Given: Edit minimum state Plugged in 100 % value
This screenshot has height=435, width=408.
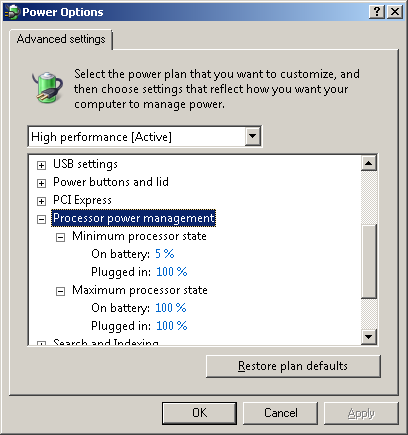Looking at the screenshot, I should (172, 272).
